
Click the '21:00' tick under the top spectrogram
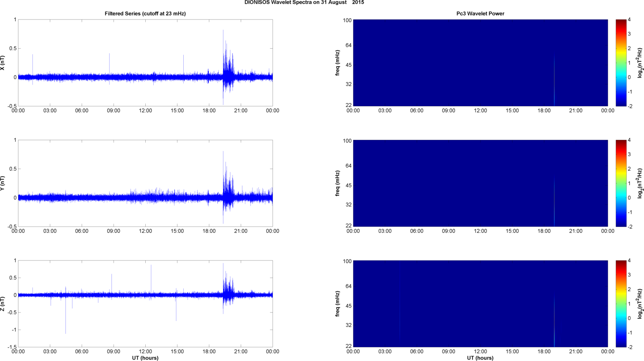[x=576, y=111]
